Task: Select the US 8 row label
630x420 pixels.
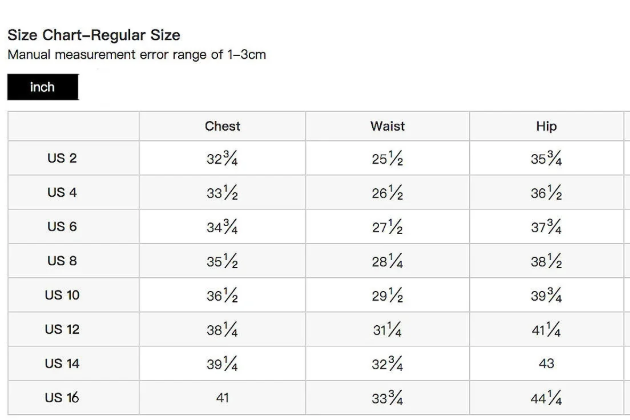Action: (62, 261)
